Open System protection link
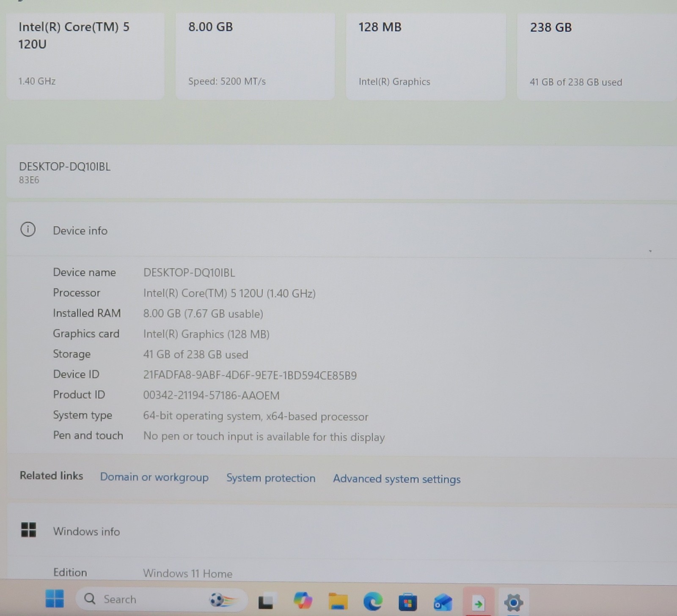 [x=271, y=478]
